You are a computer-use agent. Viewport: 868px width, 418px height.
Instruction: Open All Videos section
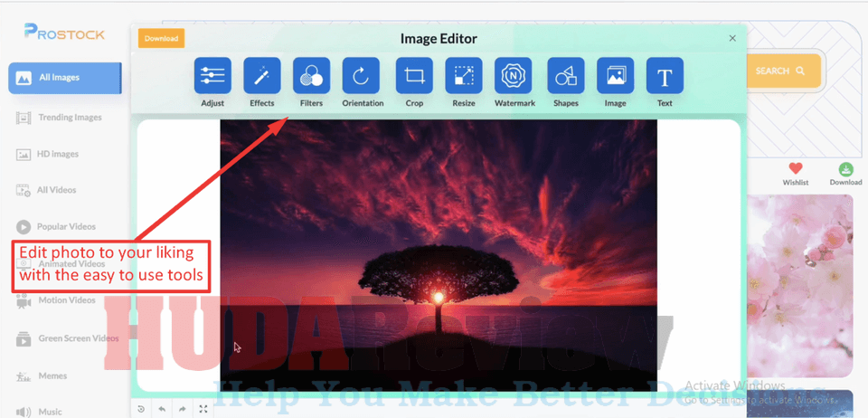pyautogui.click(x=46, y=190)
